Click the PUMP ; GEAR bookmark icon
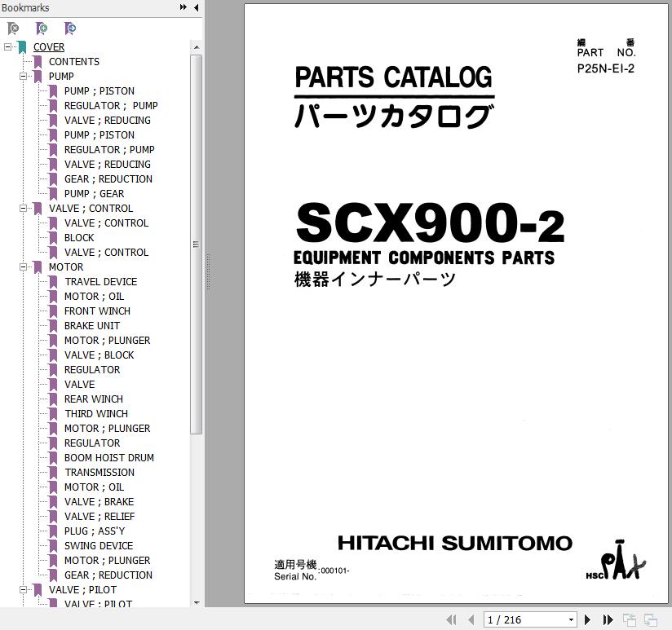Screen dimensions: 672x630 (53, 194)
